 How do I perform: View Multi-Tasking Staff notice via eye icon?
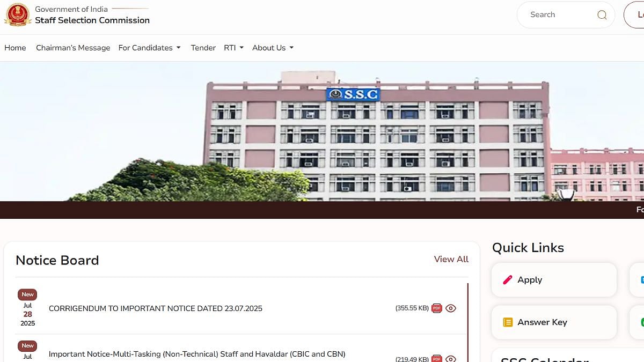pos(451,358)
